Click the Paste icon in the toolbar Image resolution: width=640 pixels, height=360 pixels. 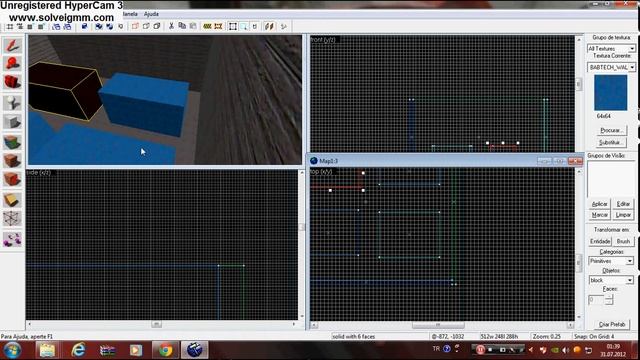(x=193, y=27)
